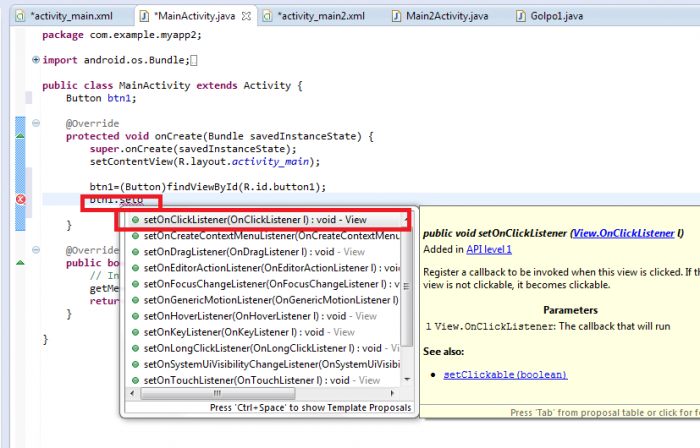This screenshot has height=448, width=700.
Task: Pick the setOnDragListener proposal
Action: [x=264, y=252]
